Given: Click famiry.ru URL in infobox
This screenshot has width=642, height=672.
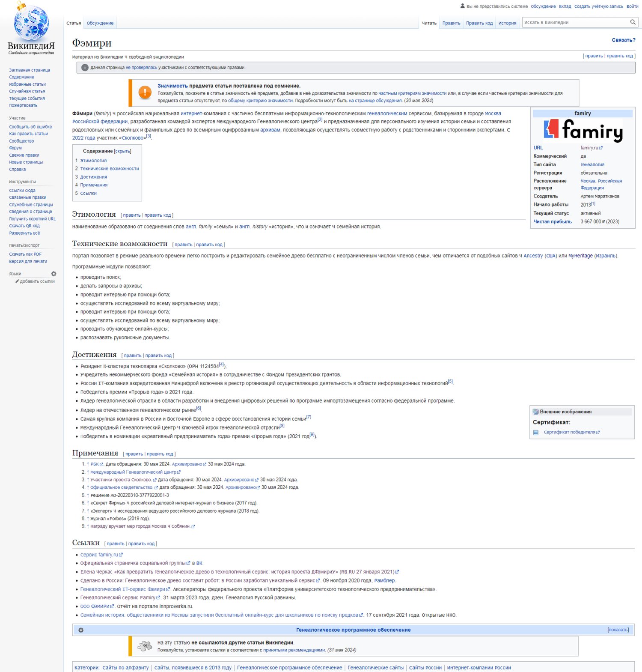Looking at the screenshot, I should point(591,148).
